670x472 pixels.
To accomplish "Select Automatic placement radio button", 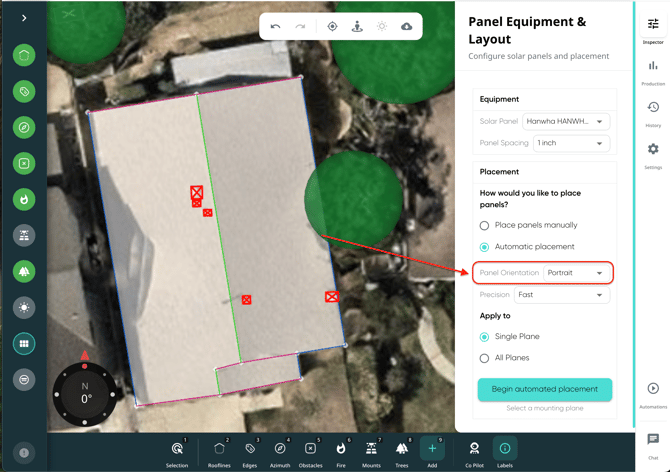I will click(x=485, y=247).
